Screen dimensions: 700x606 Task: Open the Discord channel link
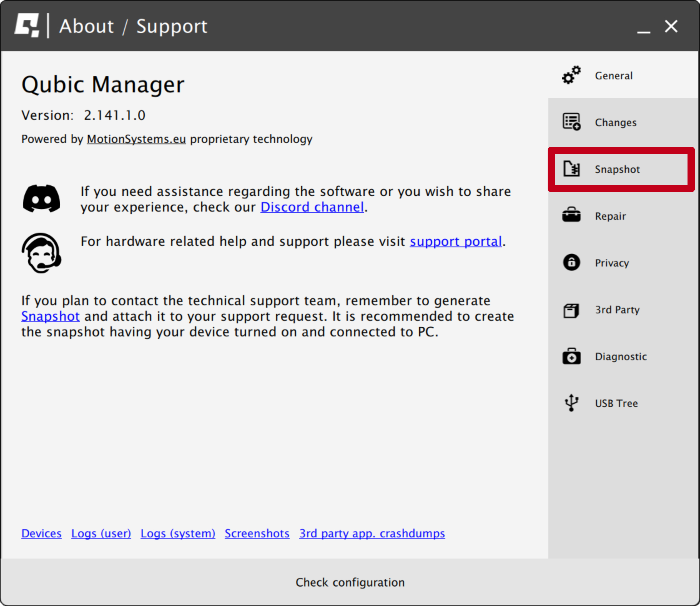coord(312,207)
